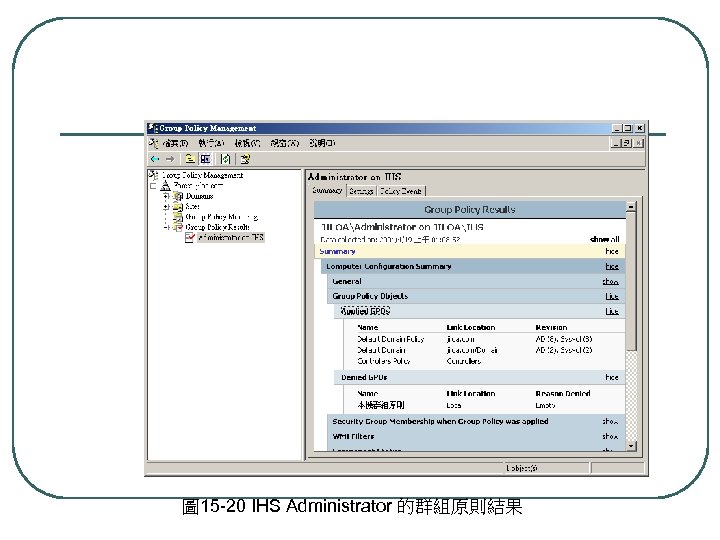This screenshot has height=540, width=720.
Task: Show Security Group Membership section
Action: [610, 422]
